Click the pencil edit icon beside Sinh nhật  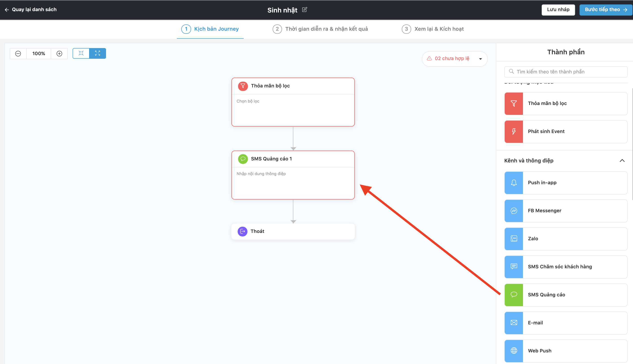[304, 10]
